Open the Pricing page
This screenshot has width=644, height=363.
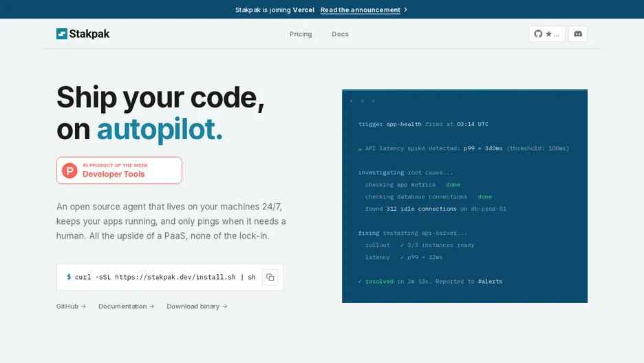[x=301, y=34]
